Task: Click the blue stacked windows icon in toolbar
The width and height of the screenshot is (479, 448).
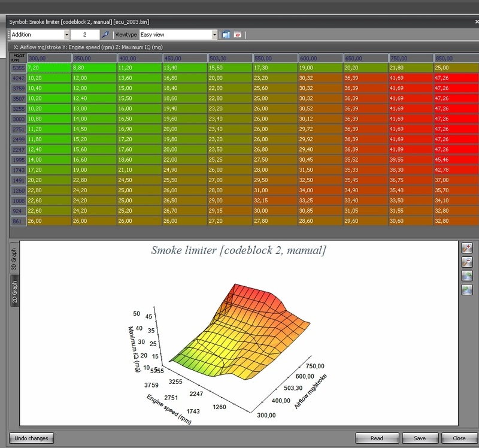Action: [226, 35]
